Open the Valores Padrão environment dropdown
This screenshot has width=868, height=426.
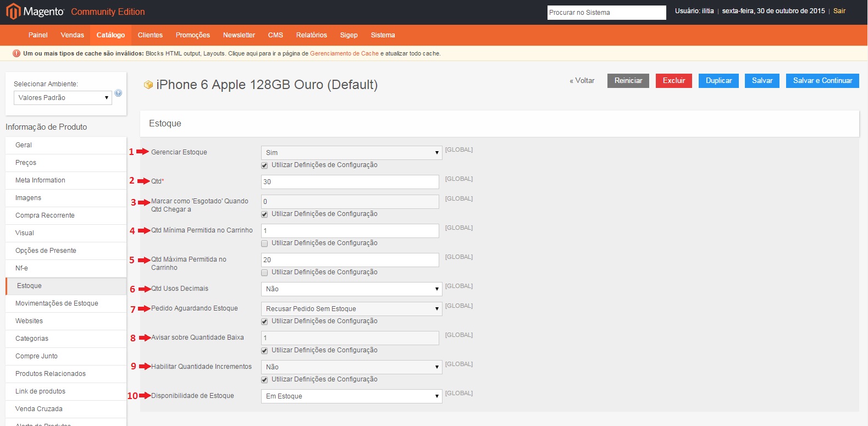[63, 98]
